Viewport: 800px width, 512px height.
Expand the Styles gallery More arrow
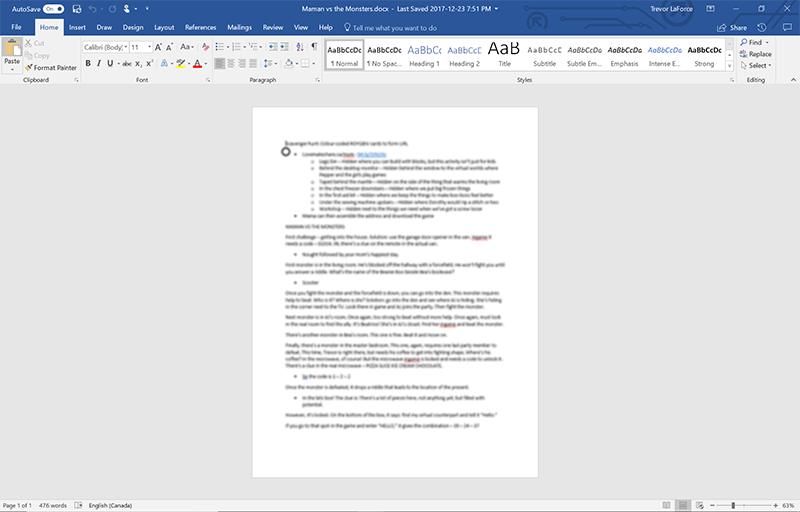tap(729, 66)
